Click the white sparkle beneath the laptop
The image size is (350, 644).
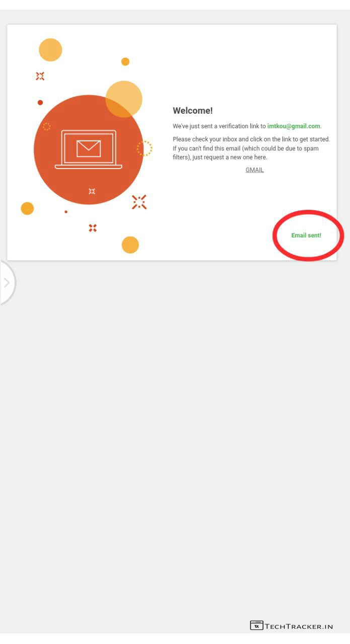(92, 191)
